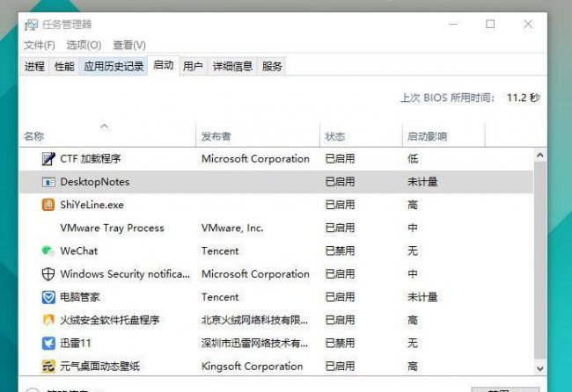Minimize the Task Manager window
Screen dimensions: 572x392
453,25
